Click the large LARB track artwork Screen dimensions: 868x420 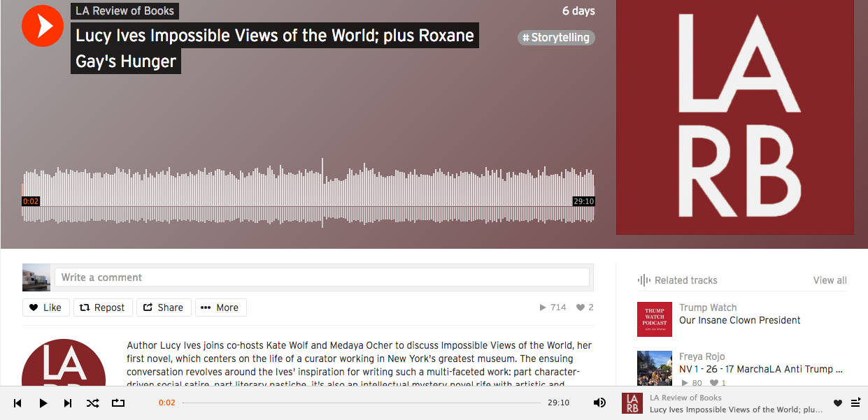point(735,117)
